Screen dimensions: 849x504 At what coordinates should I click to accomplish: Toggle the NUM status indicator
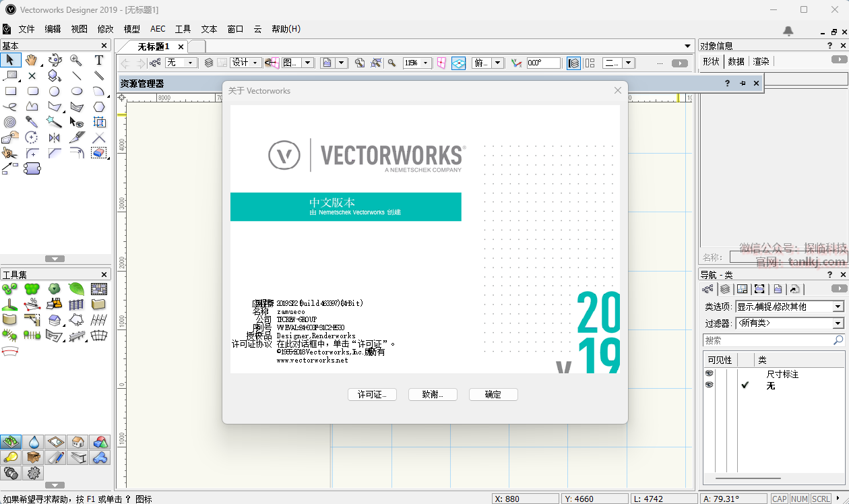[x=799, y=499]
